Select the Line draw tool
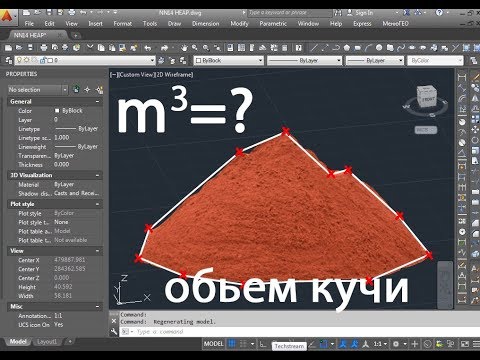 (314, 48)
